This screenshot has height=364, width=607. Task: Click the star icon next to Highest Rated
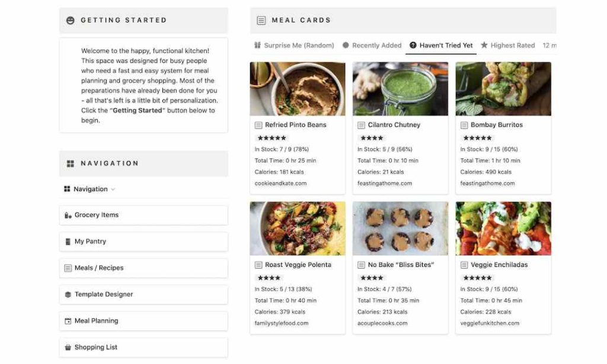(485, 44)
